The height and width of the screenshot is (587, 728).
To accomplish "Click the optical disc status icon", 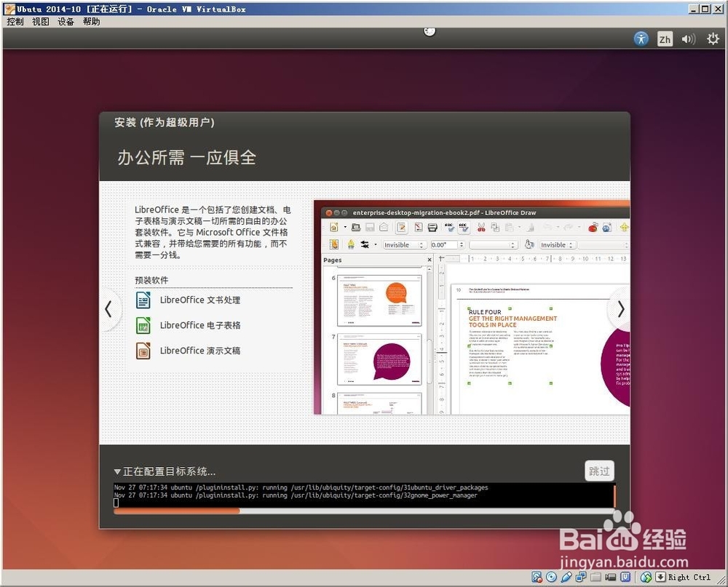I will click(x=551, y=577).
